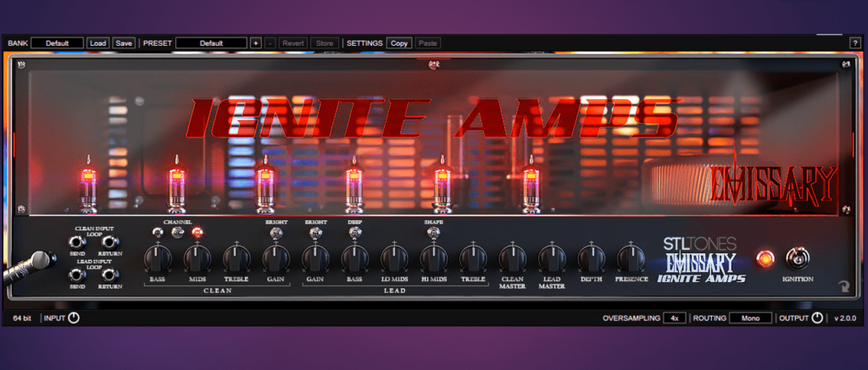Click the lead channel BASS knob

tap(355, 257)
